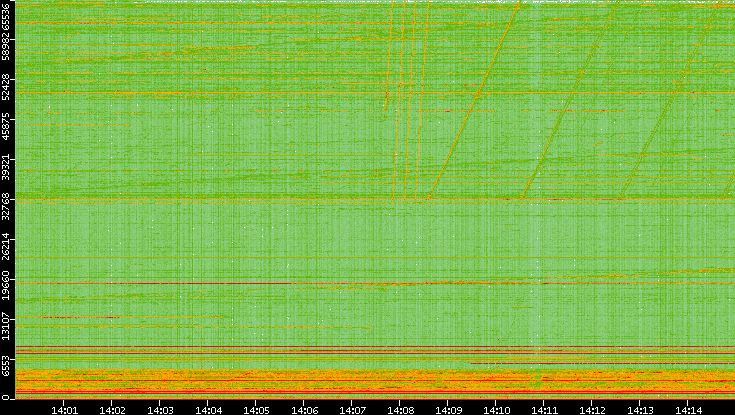Select the 32768 vertical axis label
This screenshot has width=735, height=415.
click(x=5, y=205)
